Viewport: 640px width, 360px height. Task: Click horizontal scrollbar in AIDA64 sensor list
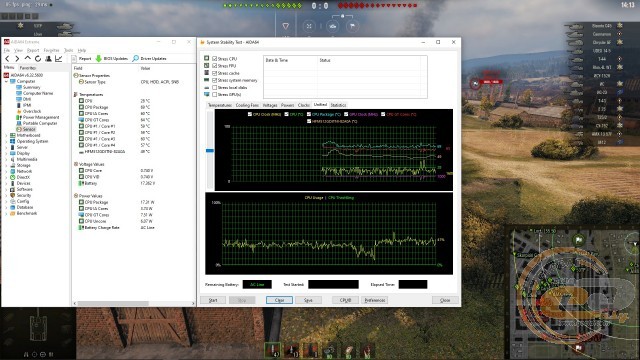[113, 303]
